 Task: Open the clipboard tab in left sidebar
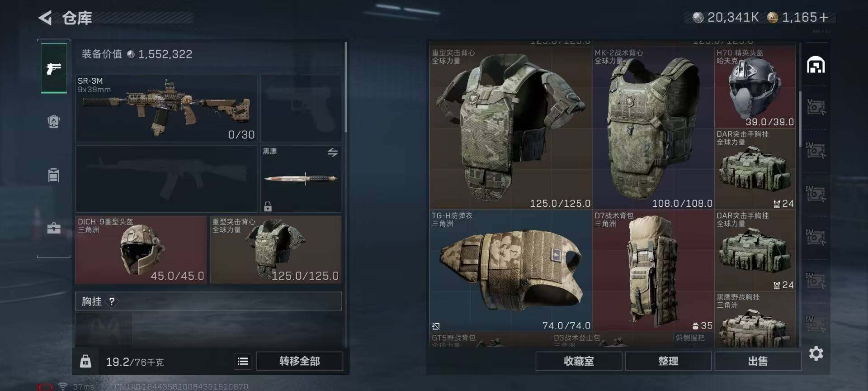pos(54,175)
